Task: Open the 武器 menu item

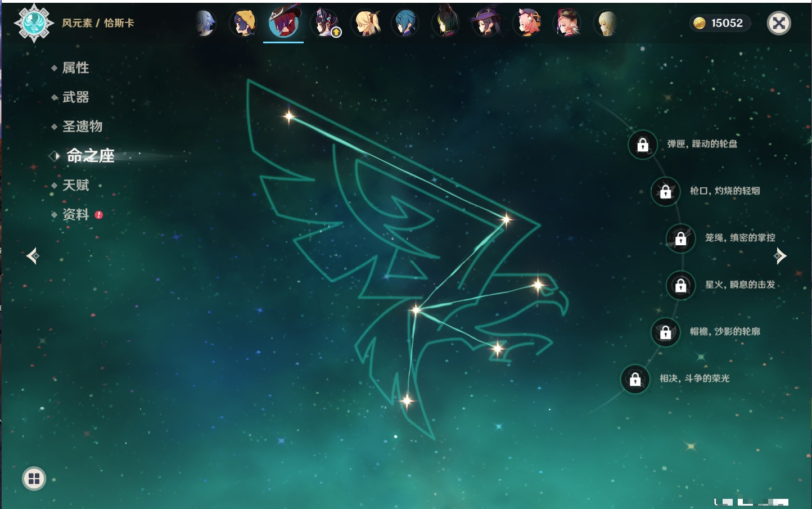Action: tap(75, 97)
